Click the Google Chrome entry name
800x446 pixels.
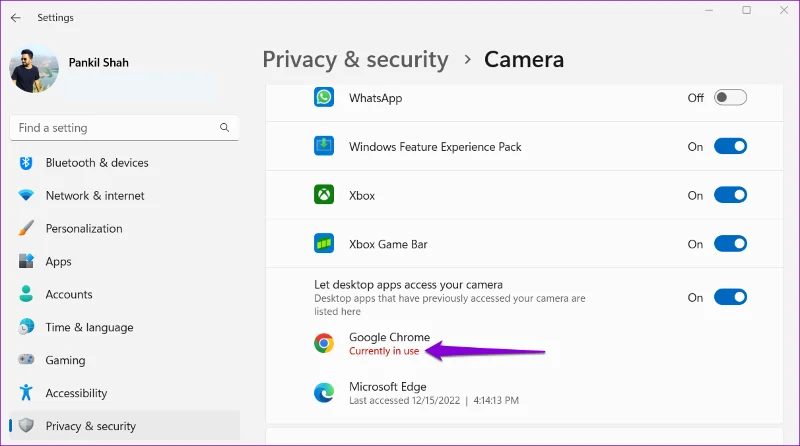point(389,337)
